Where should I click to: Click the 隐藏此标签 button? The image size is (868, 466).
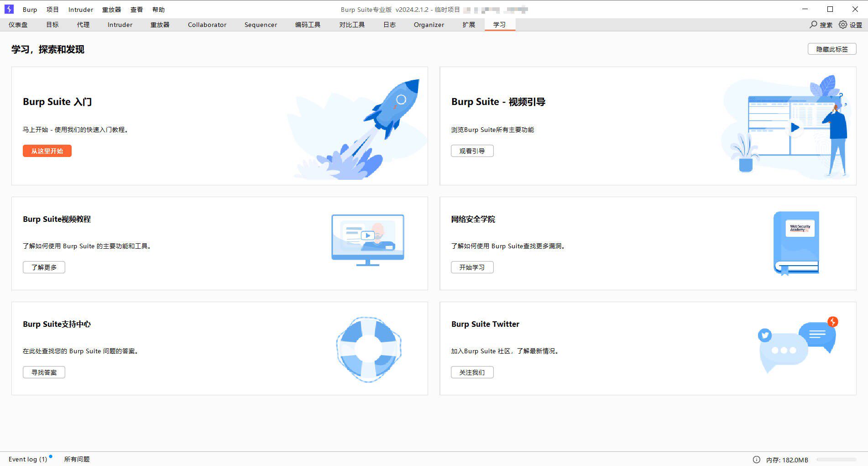pos(832,49)
